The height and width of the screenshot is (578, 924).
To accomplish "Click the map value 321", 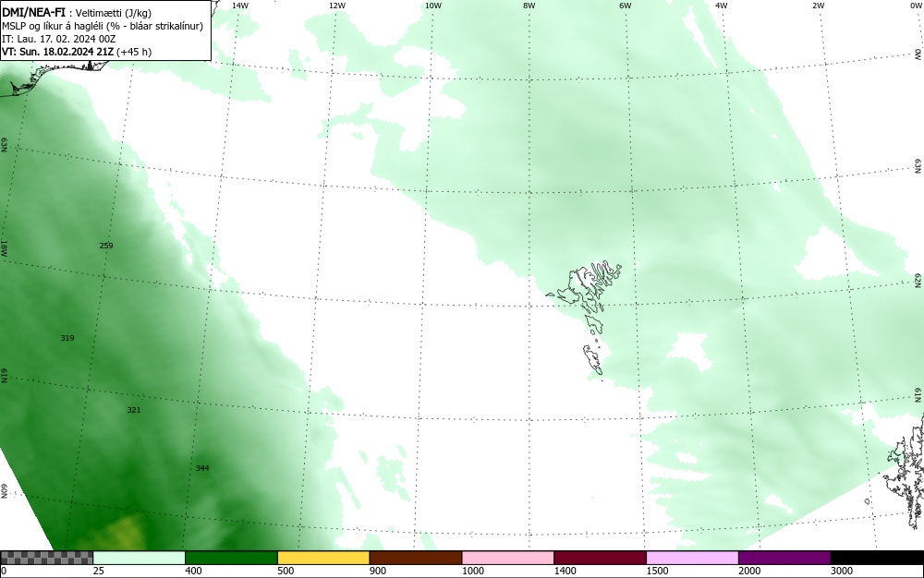I will [134, 410].
